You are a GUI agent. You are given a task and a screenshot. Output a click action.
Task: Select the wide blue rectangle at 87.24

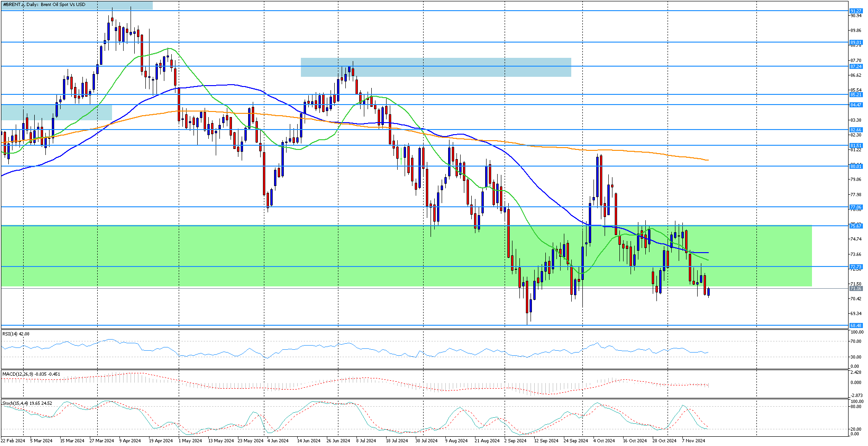tap(435, 67)
